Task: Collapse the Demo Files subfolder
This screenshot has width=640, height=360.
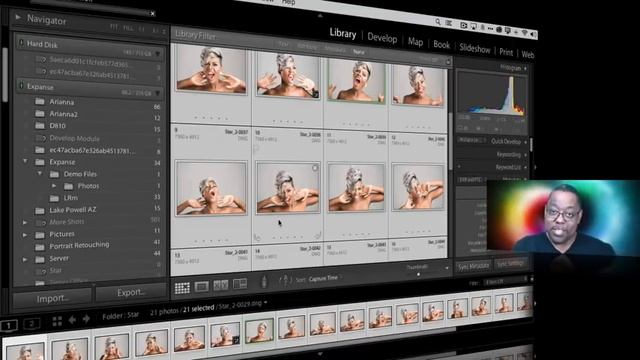Action: (x=40, y=173)
